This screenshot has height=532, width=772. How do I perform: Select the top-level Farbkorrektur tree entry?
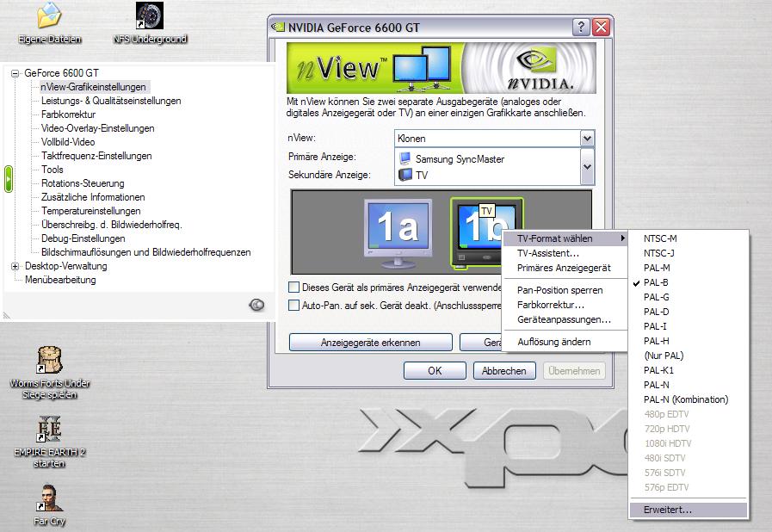point(69,114)
